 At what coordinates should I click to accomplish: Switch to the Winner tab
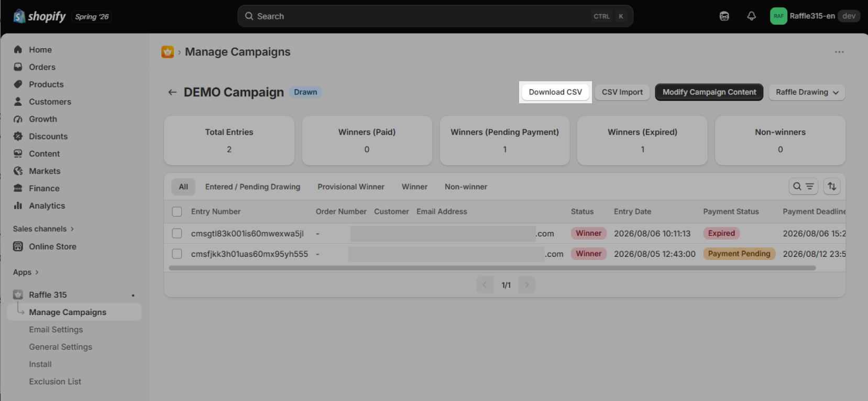[x=414, y=187]
